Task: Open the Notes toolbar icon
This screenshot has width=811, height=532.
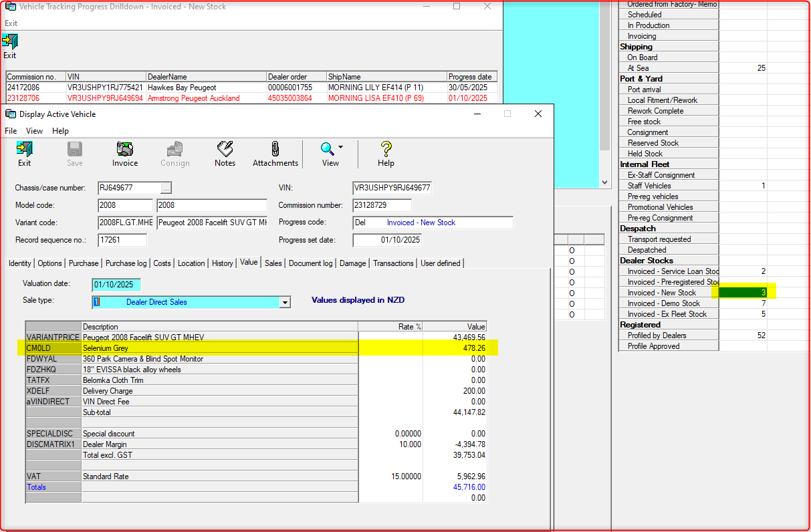Action: point(225,149)
